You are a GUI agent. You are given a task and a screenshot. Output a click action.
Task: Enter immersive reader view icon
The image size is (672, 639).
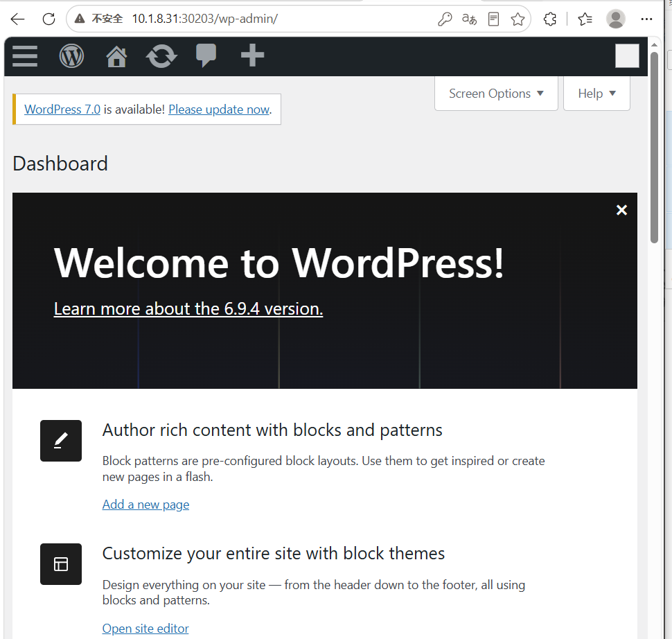(x=494, y=19)
